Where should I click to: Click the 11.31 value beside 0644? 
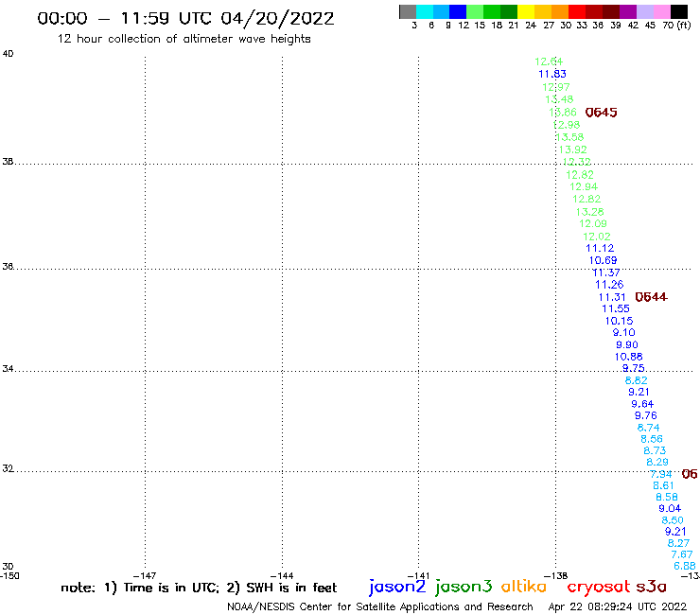[612, 297]
